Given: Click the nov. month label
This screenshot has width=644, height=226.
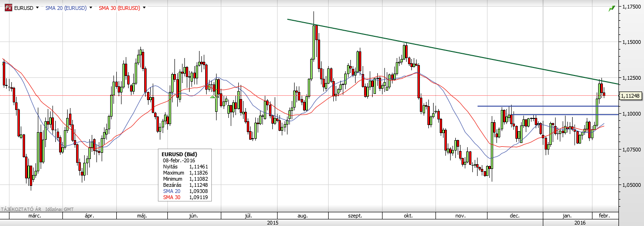Looking at the screenshot, I should click(x=460, y=216).
